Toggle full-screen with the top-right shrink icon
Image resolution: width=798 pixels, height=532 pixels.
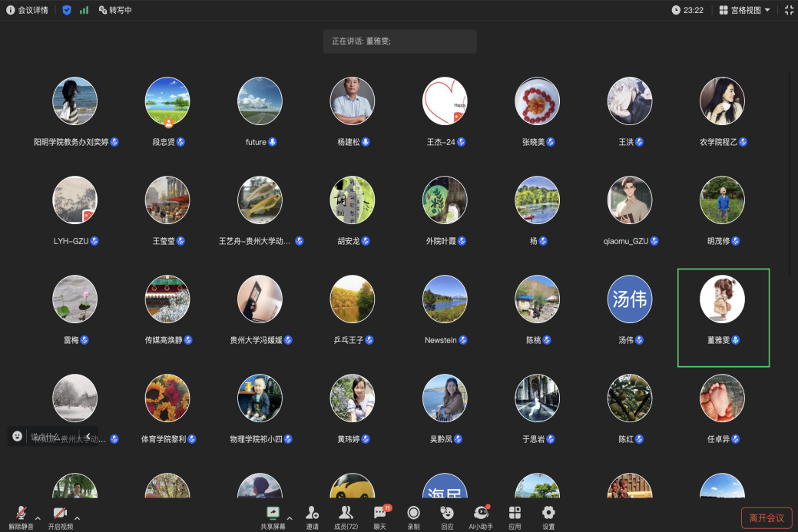tap(788, 10)
